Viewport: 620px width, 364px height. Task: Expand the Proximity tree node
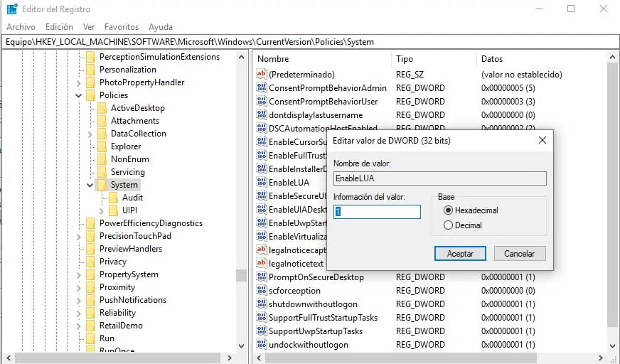[x=78, y=288]
